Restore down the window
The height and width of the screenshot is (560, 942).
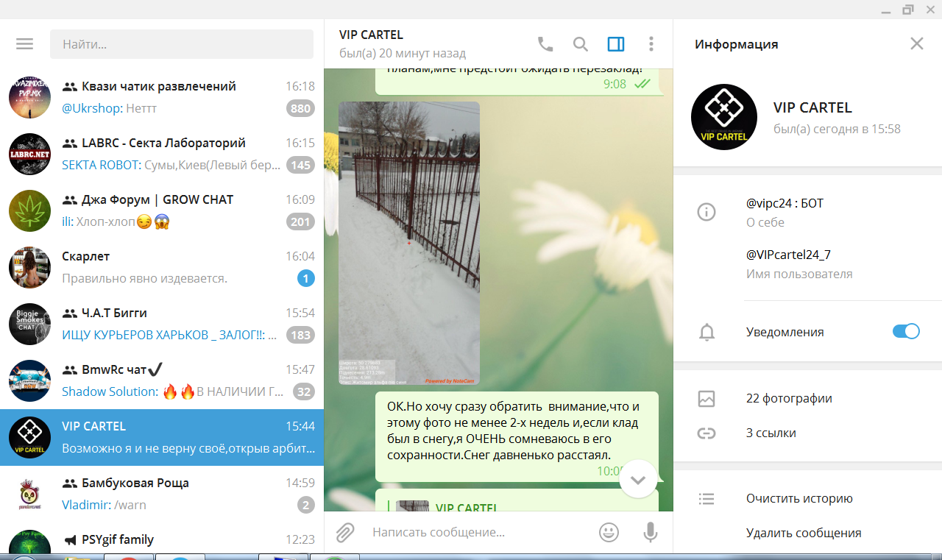click(908, 10)
